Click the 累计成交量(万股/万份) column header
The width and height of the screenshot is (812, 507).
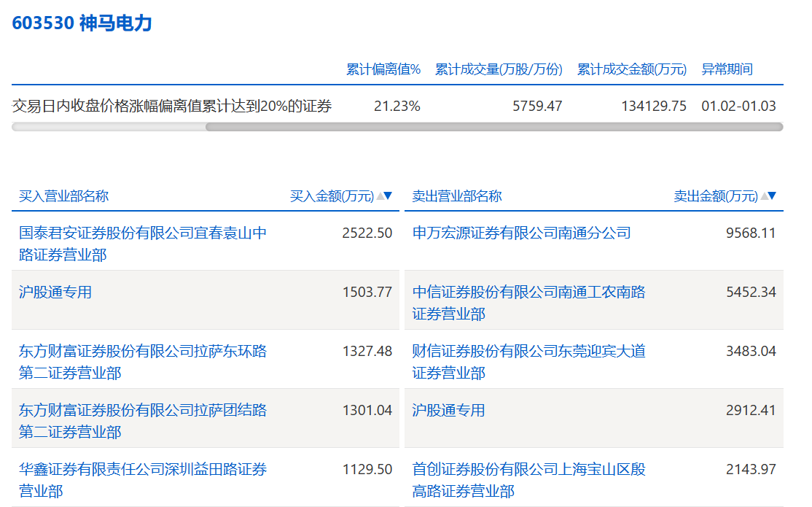pos(499,69)
